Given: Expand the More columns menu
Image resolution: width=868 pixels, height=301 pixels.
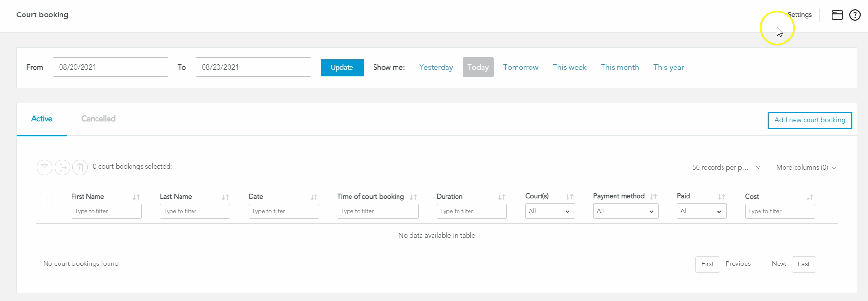Looking at the screenshot, I should coord(806,168).
